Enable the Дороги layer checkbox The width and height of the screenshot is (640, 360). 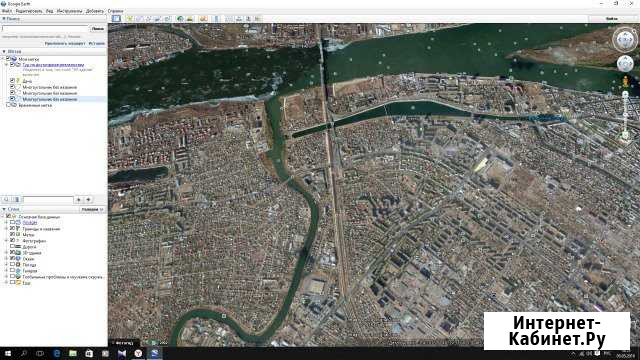point(12,247)
